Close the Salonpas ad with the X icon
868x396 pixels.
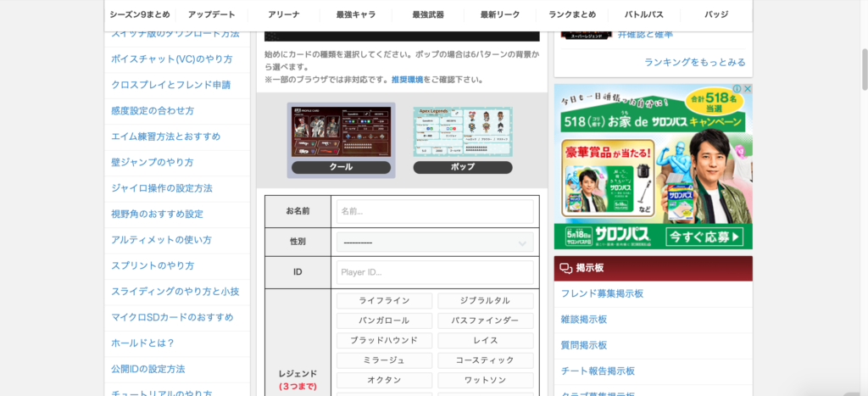click(x=747, y=89)
